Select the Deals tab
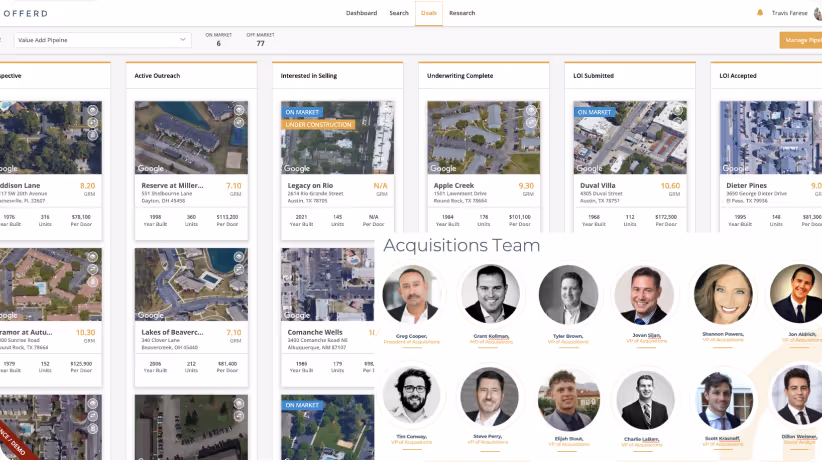Screen dimensions: 822x462 click(x=429, y=13)
